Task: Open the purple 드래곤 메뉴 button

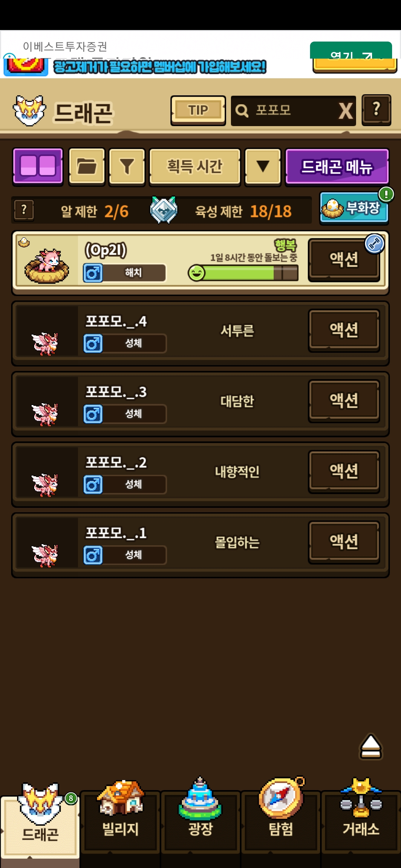Action: (x=337, y=166)
